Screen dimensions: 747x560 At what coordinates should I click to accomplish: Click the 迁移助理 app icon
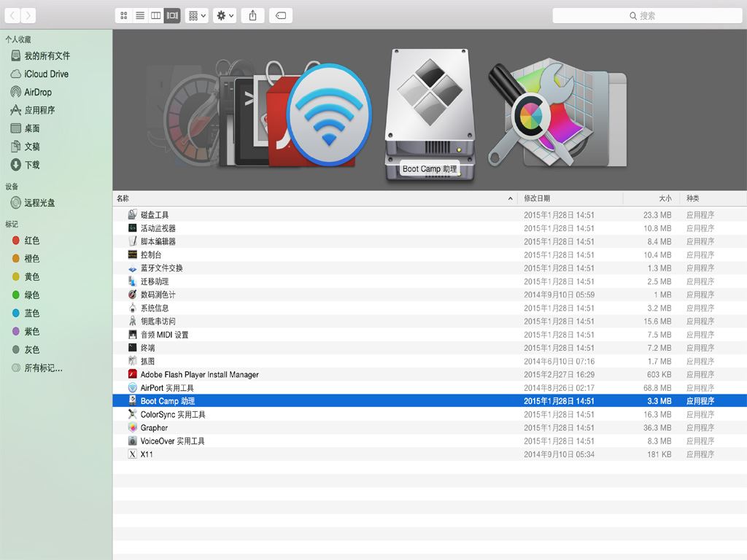[x=133, y=281]
